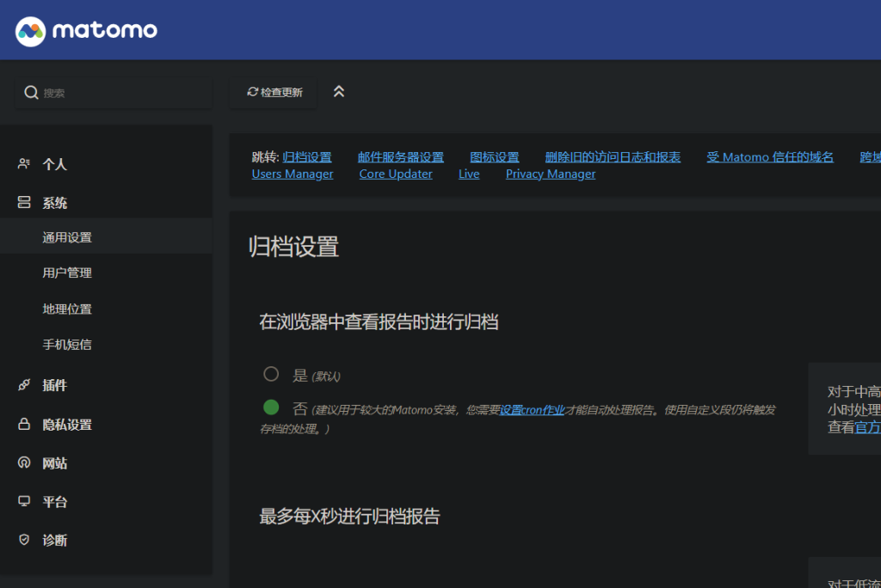Click the currently selected green radio option

click(x=271, y=407)
